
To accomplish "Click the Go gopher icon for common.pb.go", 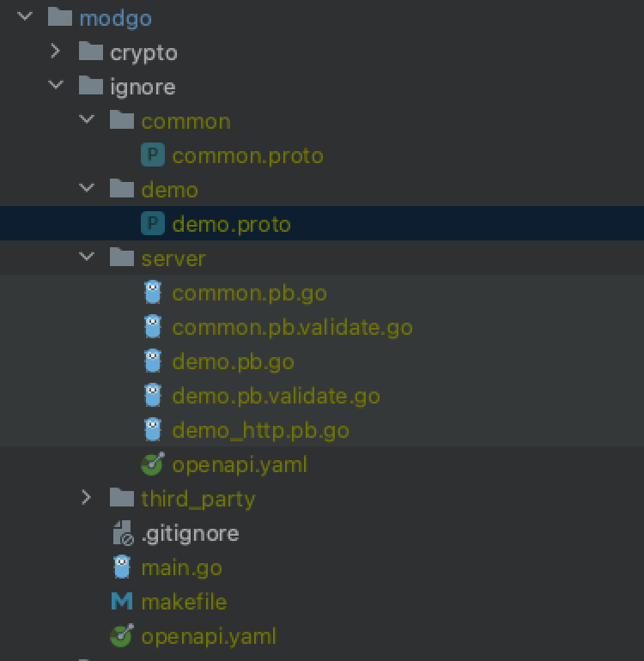I will (x=153, y=293).
